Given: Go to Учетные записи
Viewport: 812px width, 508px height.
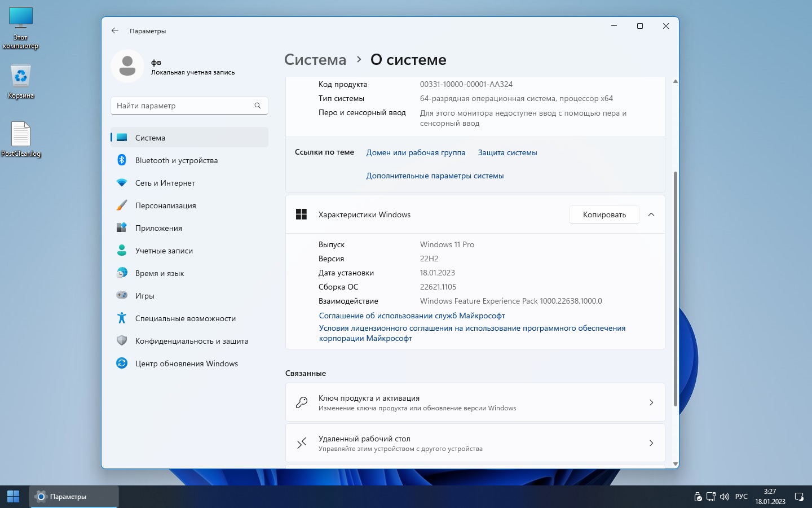Looking at the screenshot, I should point(189,251).
